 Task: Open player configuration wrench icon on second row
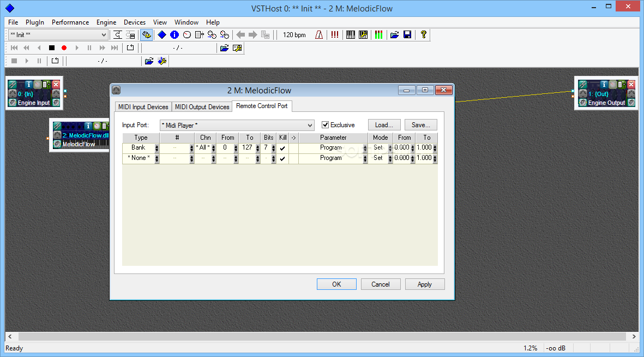[x=237, y=48]
